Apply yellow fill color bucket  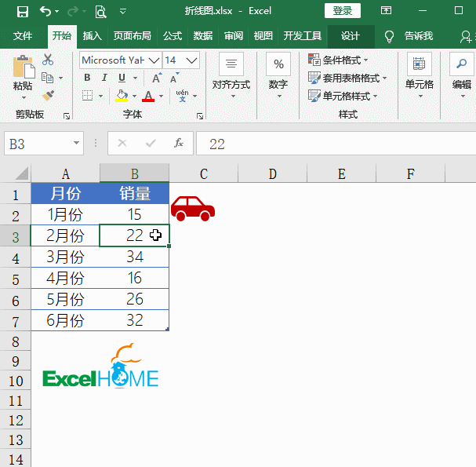[122, 96]
